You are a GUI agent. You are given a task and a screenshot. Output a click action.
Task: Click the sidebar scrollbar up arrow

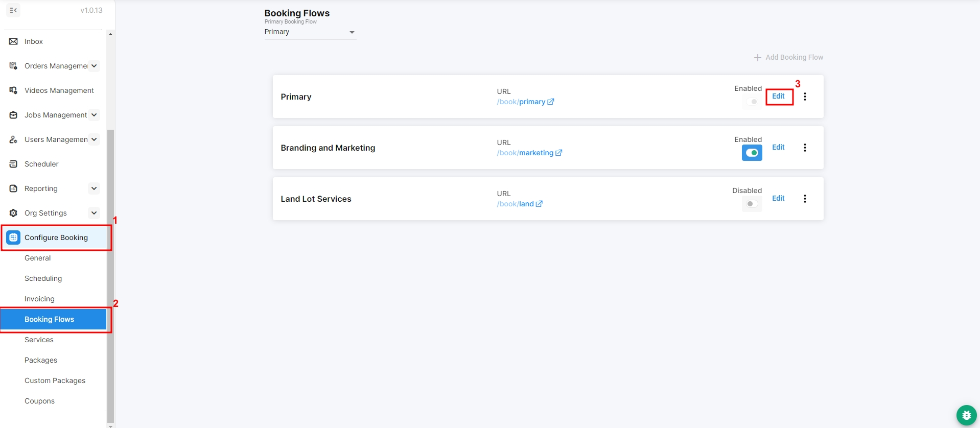pyautogui.click(x=110, y=34)
